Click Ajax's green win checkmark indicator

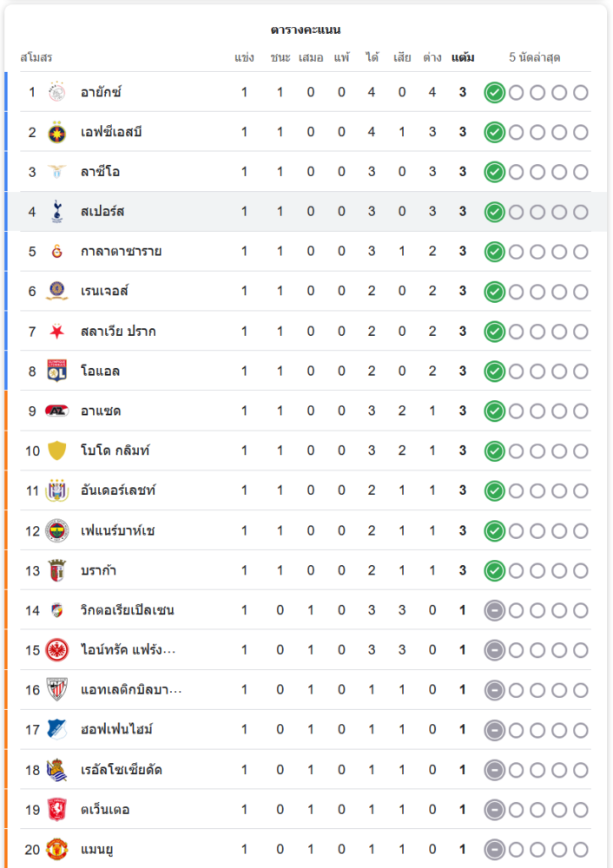(x=494, y=92)
